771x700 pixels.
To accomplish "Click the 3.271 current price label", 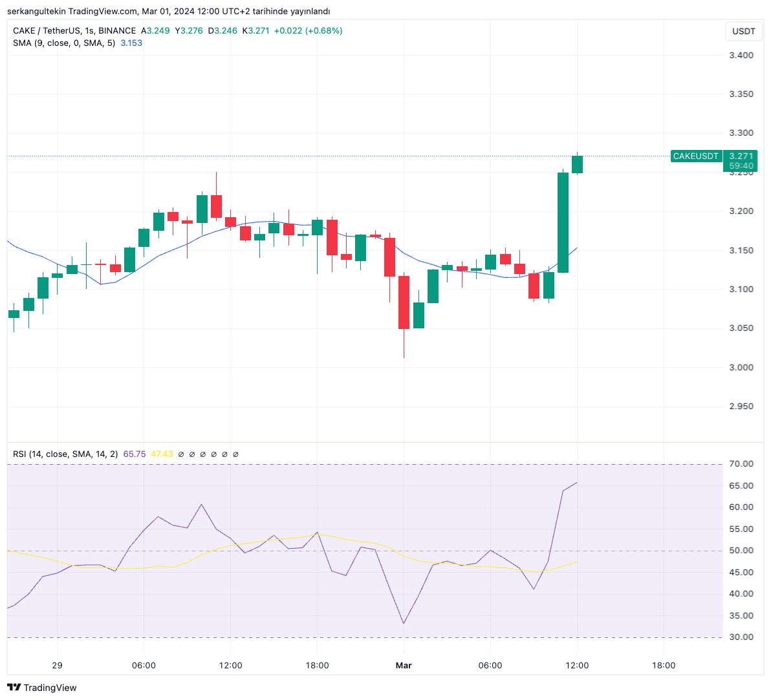I will click(x=741, y=156).
